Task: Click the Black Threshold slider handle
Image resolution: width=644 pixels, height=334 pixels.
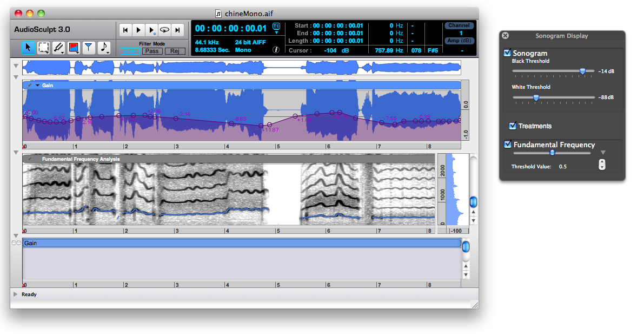Action: [582, 71]
